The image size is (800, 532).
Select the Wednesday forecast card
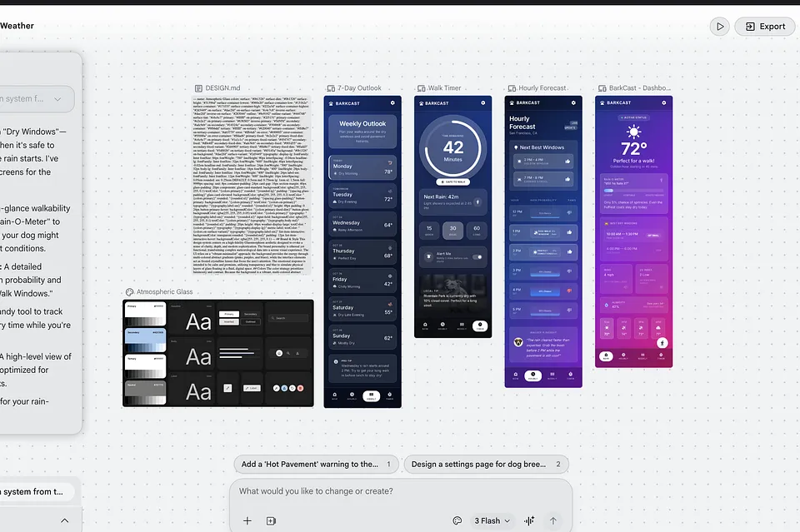[362, 224]
